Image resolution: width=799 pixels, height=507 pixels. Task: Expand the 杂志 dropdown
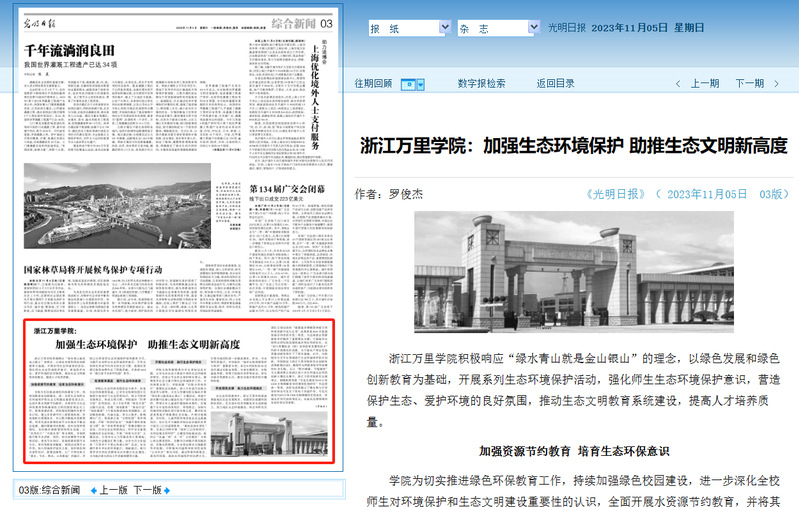pyautogui.click(x=534, y=28)
